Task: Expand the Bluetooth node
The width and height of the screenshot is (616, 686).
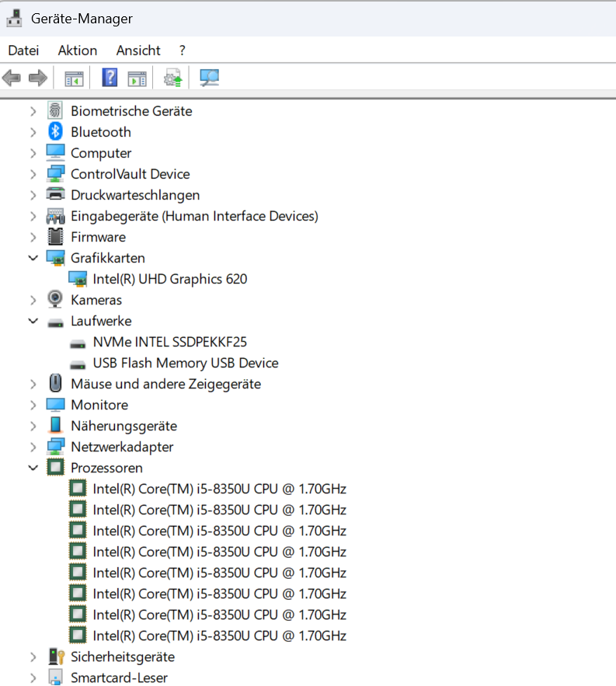Action: coord(33,132)
